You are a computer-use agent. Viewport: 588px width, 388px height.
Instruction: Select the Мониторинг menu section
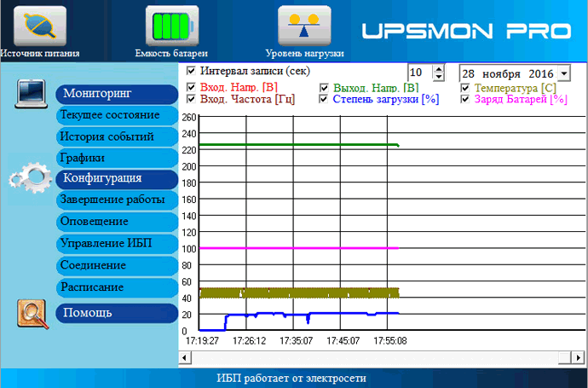[117, 94]
